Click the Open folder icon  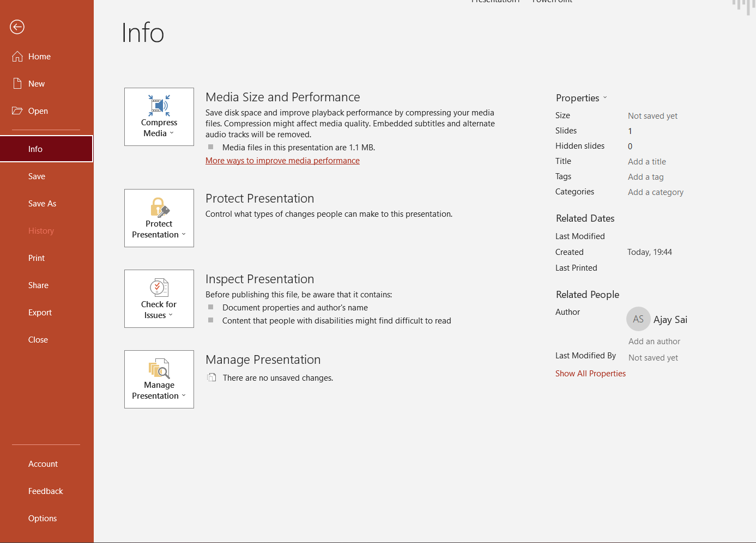click(x=17, y=111)
